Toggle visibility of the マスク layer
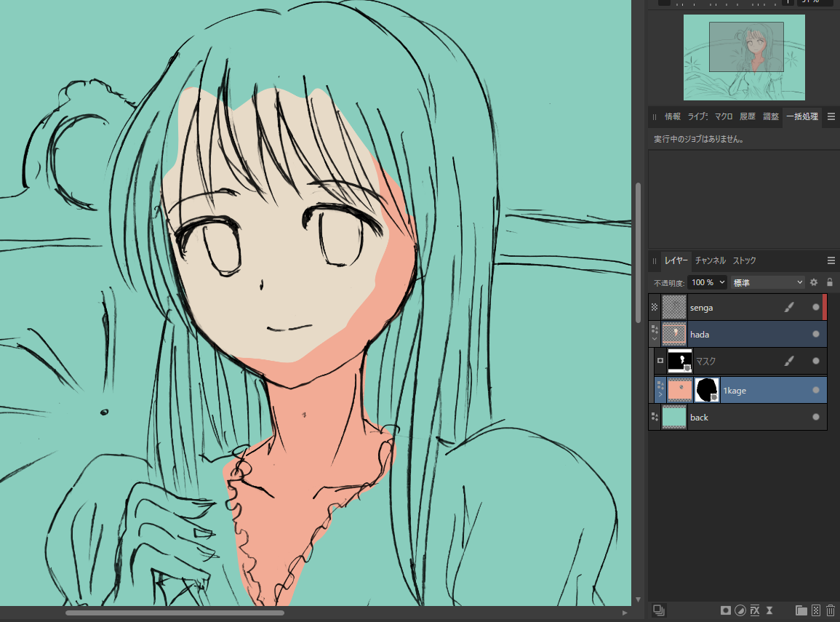Viewport: 840px width, 622px height. 816,361
